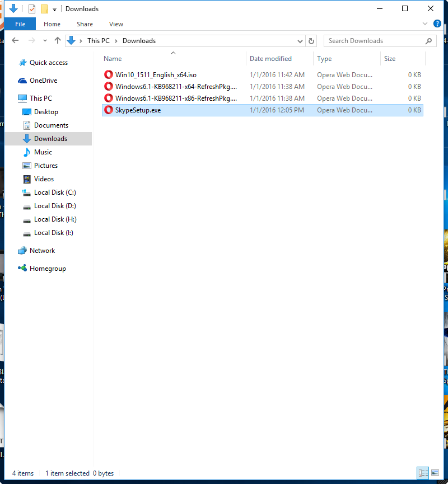The height and width of the screenshot is (484, 448).
Task: Sort files by the Name column header
Action: pos(174,59)
